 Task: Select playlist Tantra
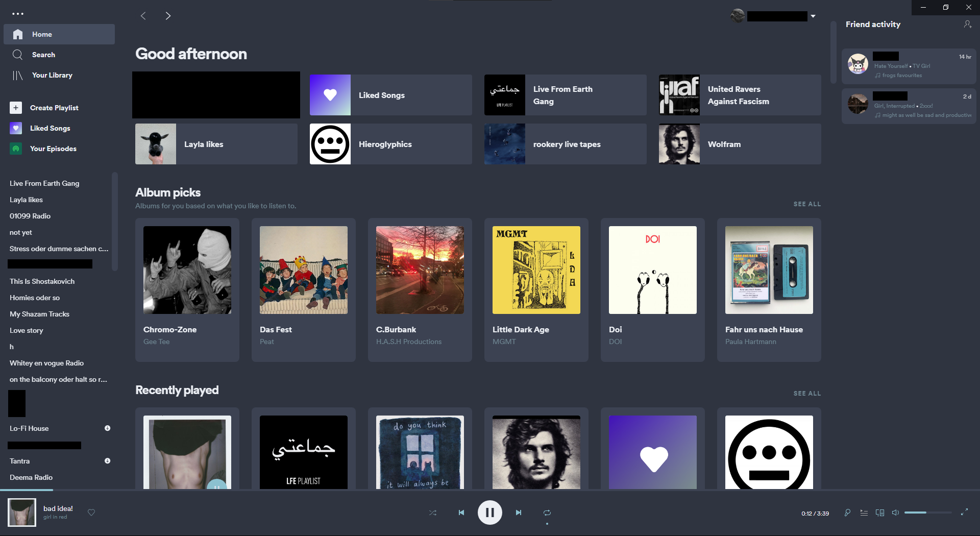(x=20, y=461)
